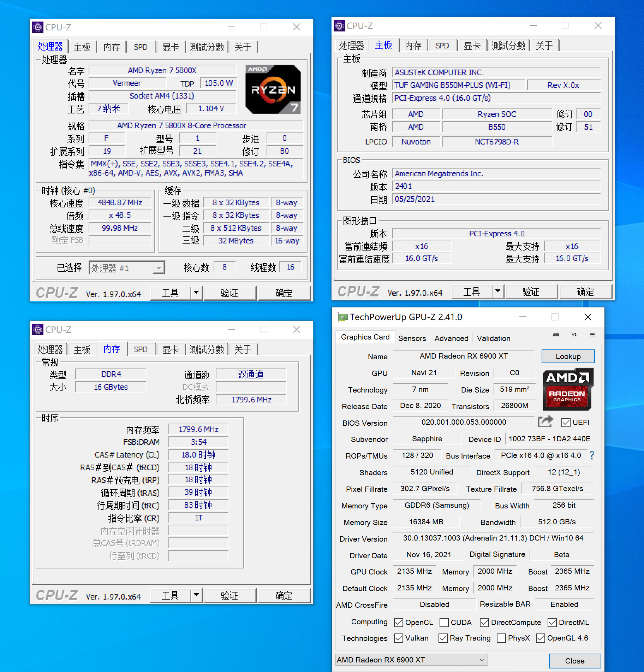
Task: Enable the CUDA computing checkbox
Action: pos(444,622)
